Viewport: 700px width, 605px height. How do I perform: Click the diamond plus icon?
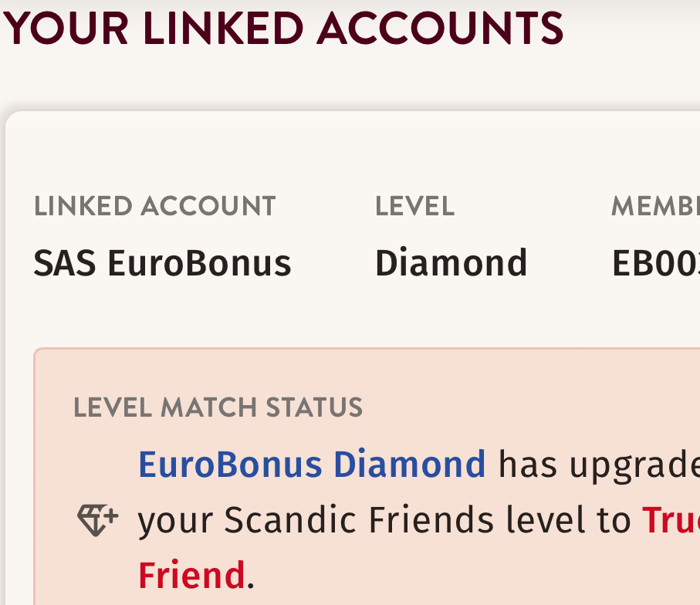click(97, 520)
